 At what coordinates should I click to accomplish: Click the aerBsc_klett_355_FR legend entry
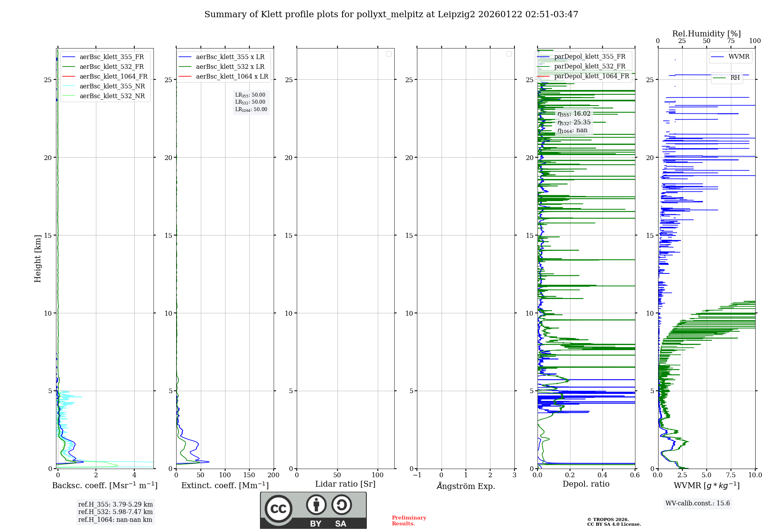(x=112, y=57)
